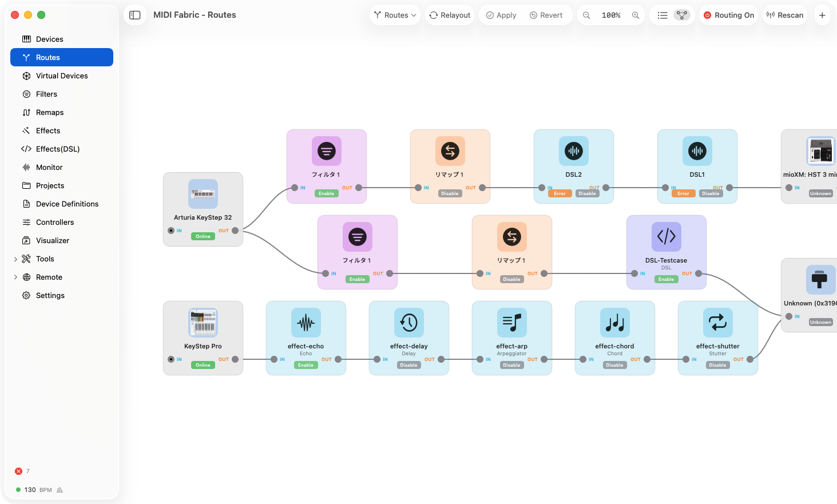Viewport: 837px width, 504px height.
Task: Click the red error count icon
Action: tap(18, 471)
